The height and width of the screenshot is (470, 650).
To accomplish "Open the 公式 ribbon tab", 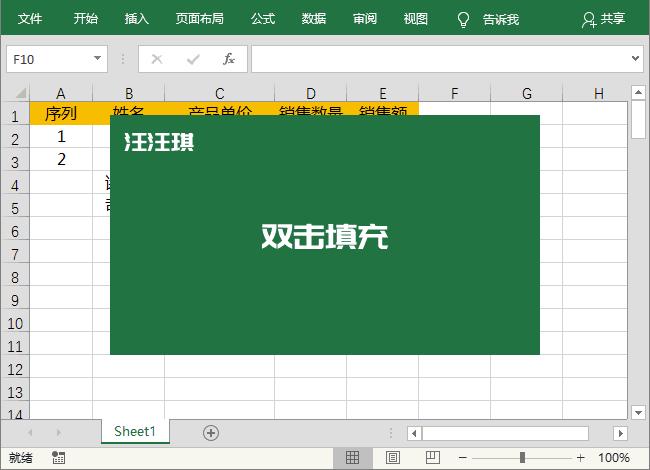I will pyautogui.click(x=263, y=19).
